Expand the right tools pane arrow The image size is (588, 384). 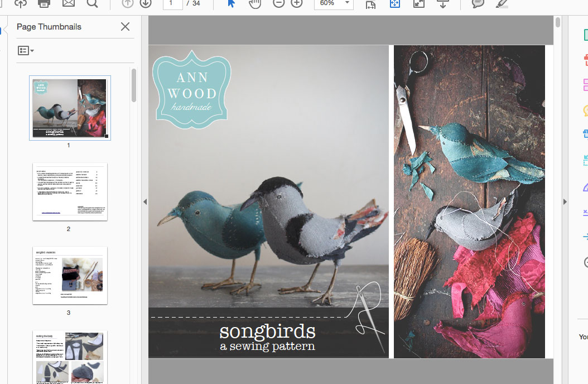point(565,201)
